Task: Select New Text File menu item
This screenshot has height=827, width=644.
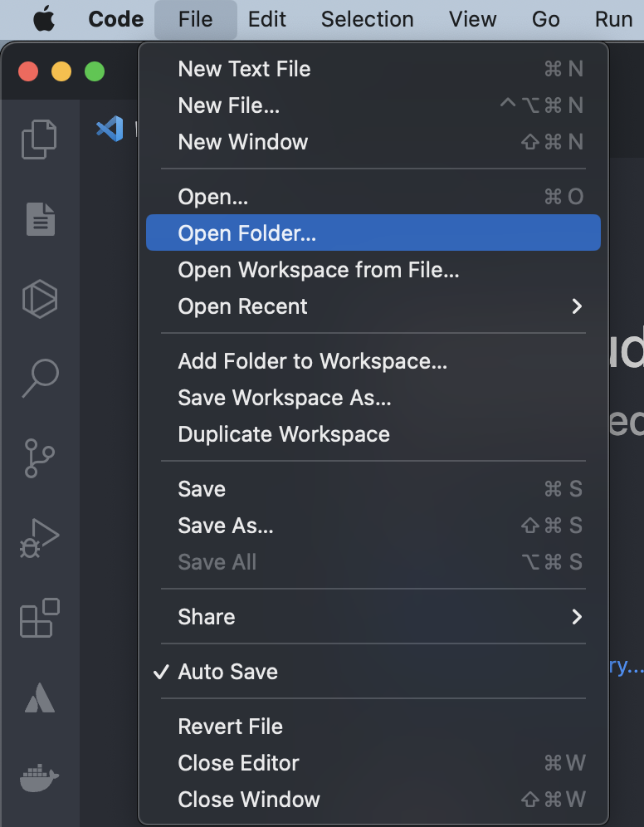Action: coord(244,69)
